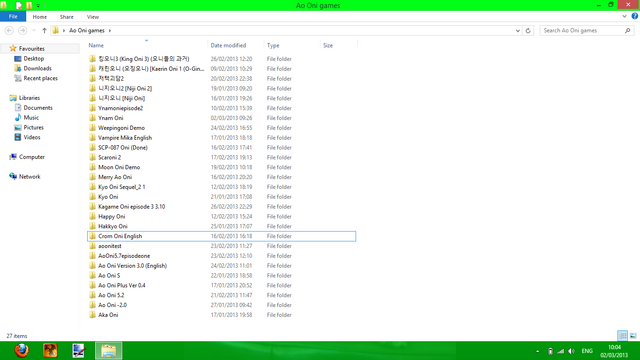Open recent locations dropdown arrow

pyautogui.click(x=34, y=31)
